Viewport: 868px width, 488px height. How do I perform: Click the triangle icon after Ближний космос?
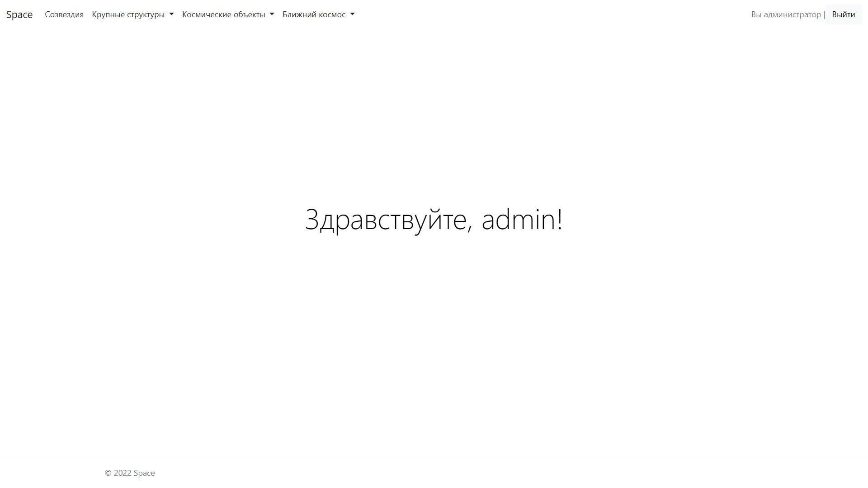click(x=353, y=14)
